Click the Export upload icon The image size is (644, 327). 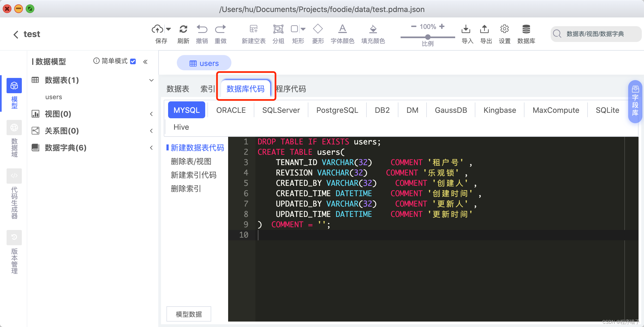coord(484,29)
